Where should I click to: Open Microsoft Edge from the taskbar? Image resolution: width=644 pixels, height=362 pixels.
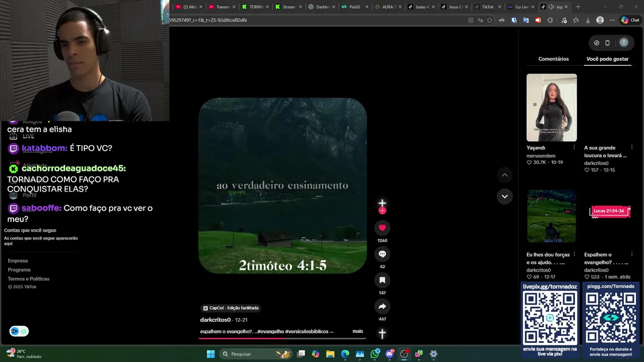coord(345,354)
